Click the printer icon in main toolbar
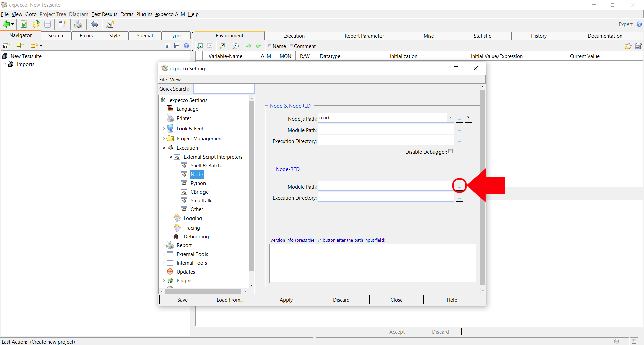644x345 pixels. tap(78, 24)
